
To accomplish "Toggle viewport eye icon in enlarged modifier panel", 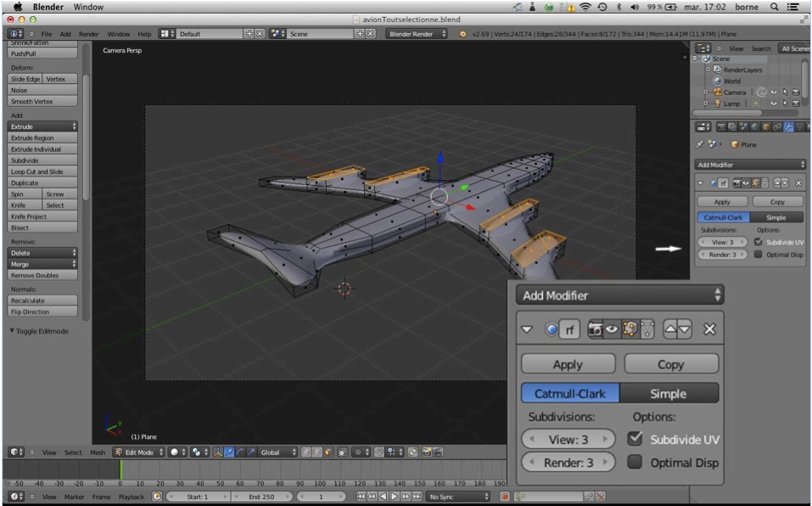I will tap(611, 329).
